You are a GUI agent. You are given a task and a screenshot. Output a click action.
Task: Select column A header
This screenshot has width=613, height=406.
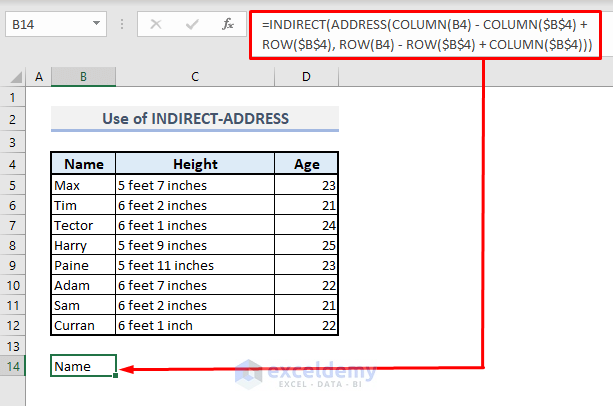coord(39,77)
